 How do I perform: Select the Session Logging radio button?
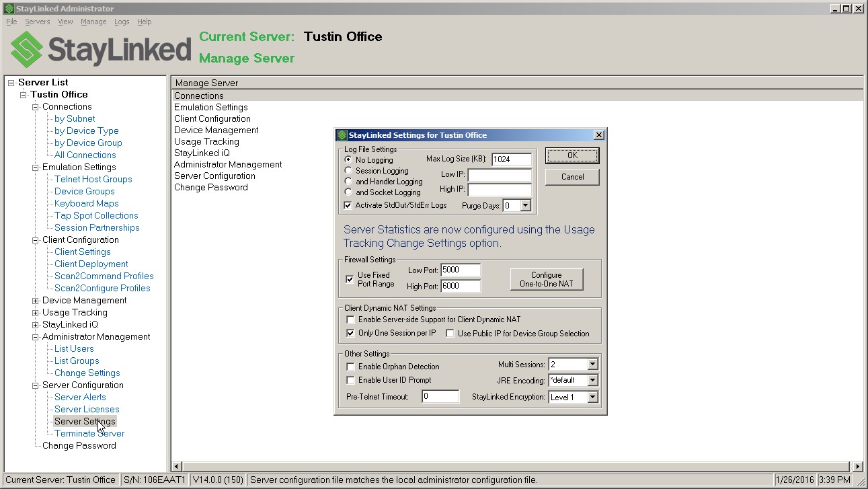click(347, 170)
